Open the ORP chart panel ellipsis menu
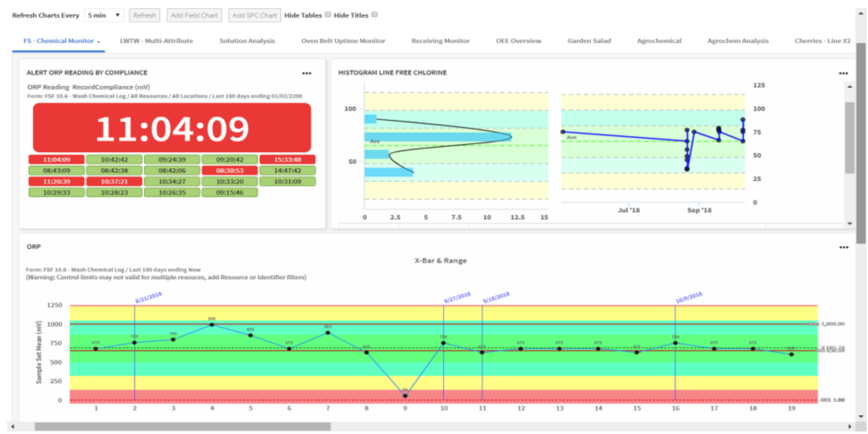 coord(844,247)
